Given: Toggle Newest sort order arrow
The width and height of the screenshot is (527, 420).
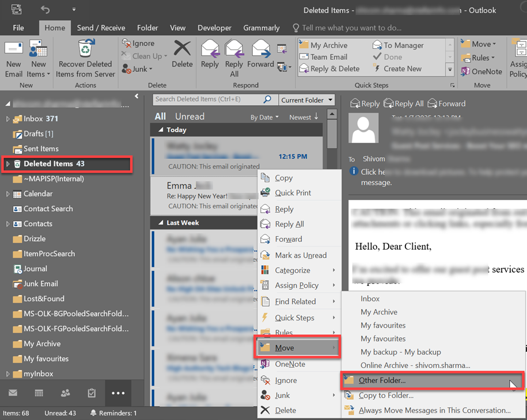Looking at the screenshot, I should click(316, 117).
